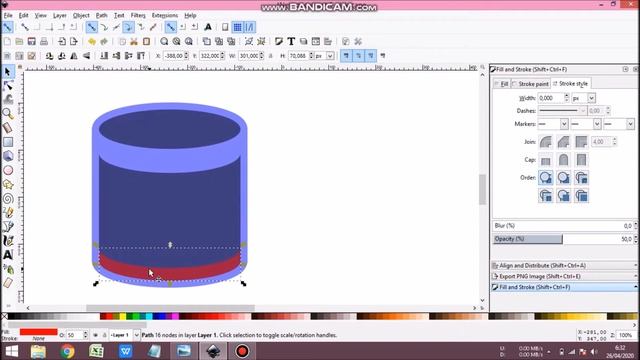Click Fill and Stroke panel header at bottom

coord(564,287)
